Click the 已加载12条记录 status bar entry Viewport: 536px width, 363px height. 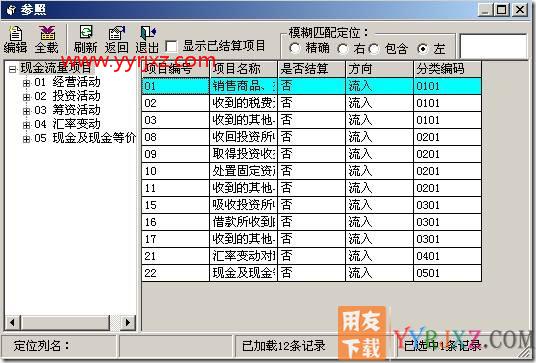pos(284,346)
